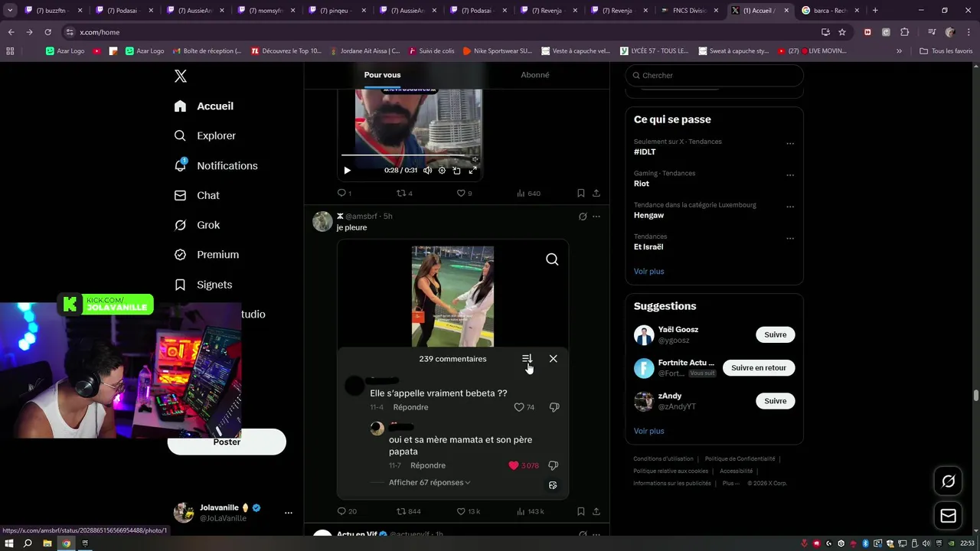This screenshot has width=980, height=551.
Task: Open video settings gear icon
Action: [x=442, y=171]
